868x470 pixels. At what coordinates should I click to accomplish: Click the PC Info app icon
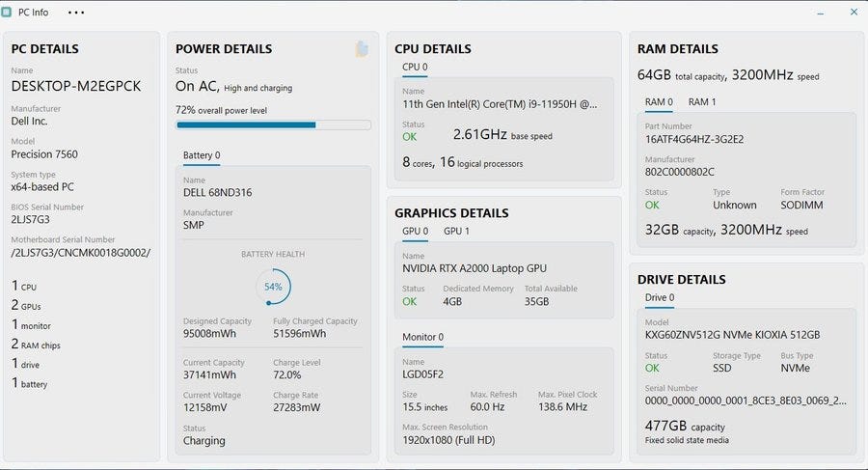click(8, 13)
